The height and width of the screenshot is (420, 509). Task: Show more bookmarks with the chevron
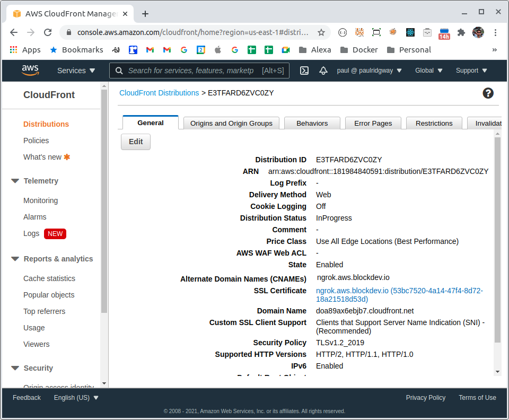click(494, 50)
